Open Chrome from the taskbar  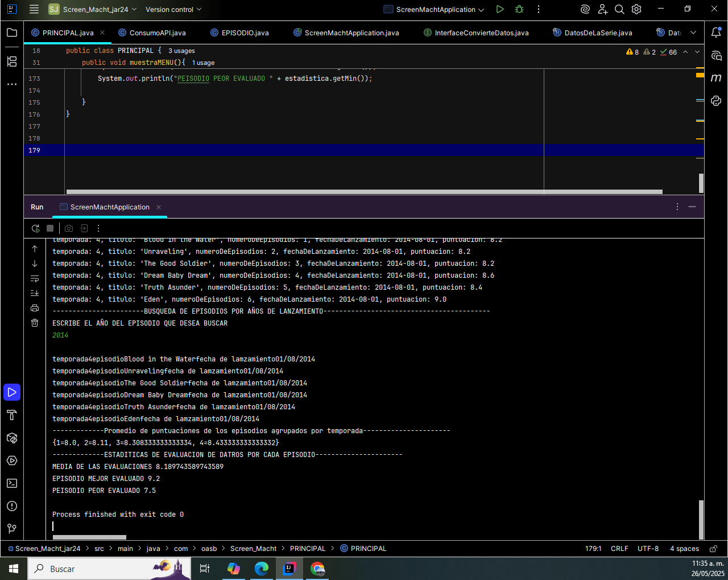click(317, 569)
